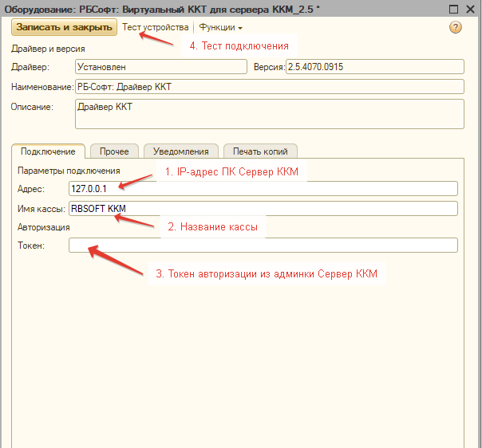Image resolution: width=482 pixels, height=448 pixels.
Task: Click the Описание text area
Action: (270, 114)
